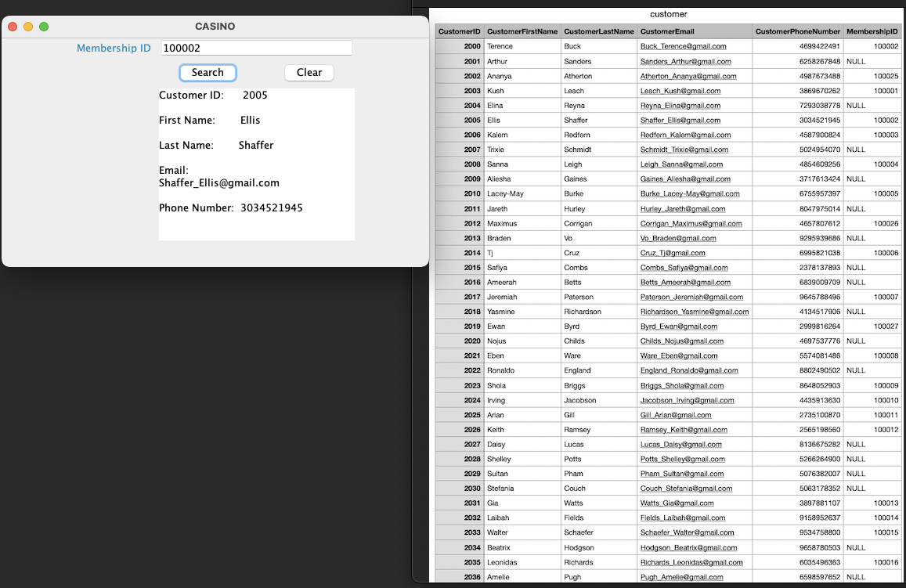Image resolution: width=906 pixels, height=588 pixels.
Task: Click the first name cell Stefania
Action: click(522, 488)
